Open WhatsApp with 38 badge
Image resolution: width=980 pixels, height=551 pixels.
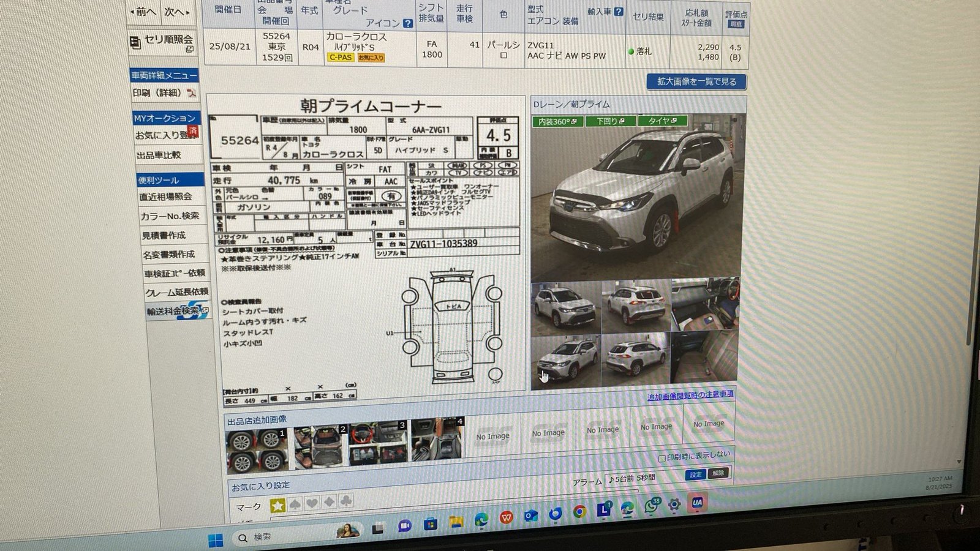click(651, 506)
